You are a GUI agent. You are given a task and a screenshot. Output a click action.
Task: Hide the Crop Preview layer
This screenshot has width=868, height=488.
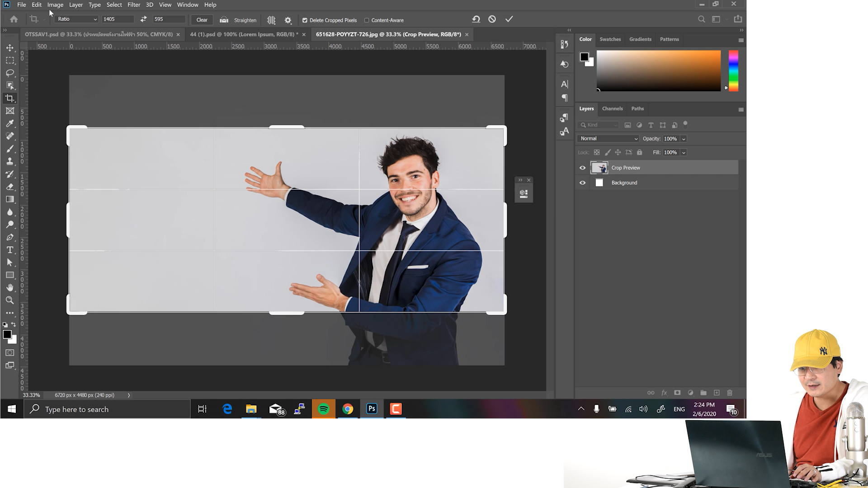(582, 168)
